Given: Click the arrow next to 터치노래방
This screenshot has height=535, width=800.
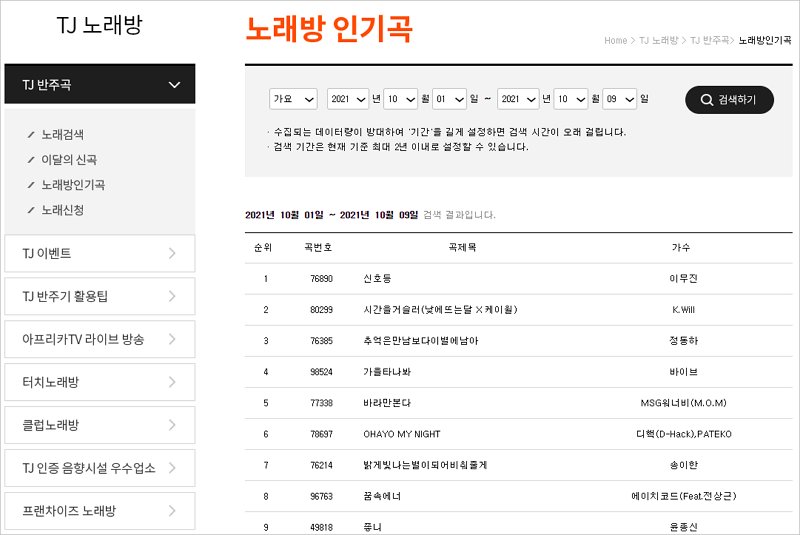Looking at the screenshot, I should coord(173,382).
